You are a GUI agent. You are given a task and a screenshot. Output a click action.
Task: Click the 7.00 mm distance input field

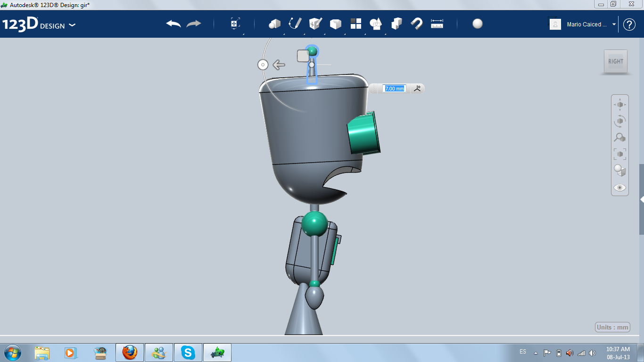point(394,89)
